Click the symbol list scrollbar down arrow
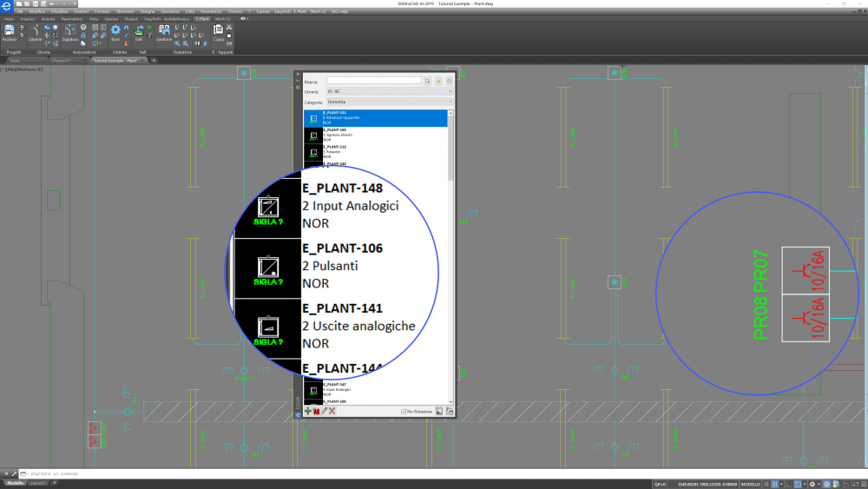868x489 pixels. tap(450, 402)
